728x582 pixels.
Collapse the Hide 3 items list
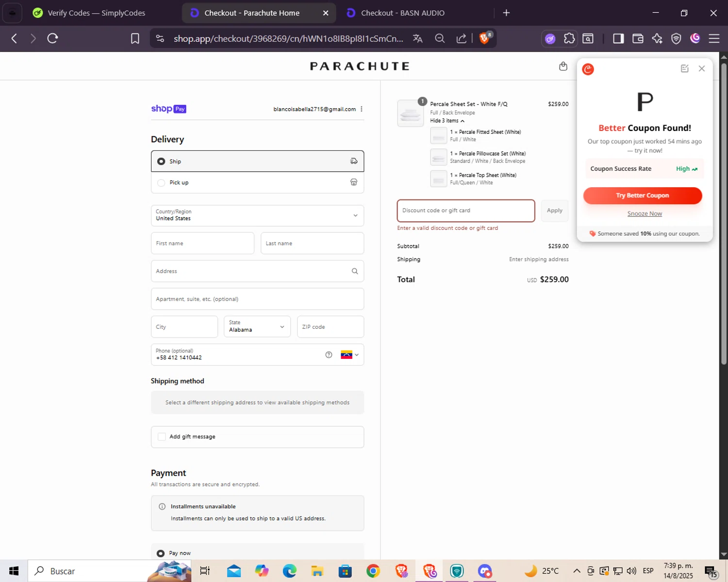coord(447,121)
